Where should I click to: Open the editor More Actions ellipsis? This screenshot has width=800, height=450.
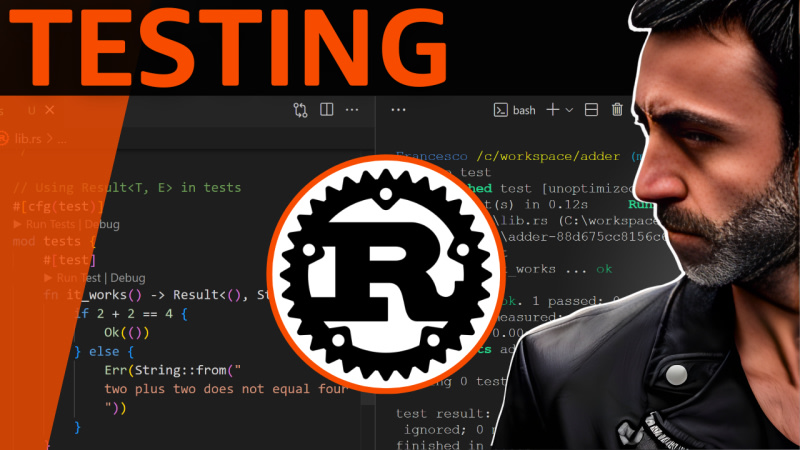point(352,110)
